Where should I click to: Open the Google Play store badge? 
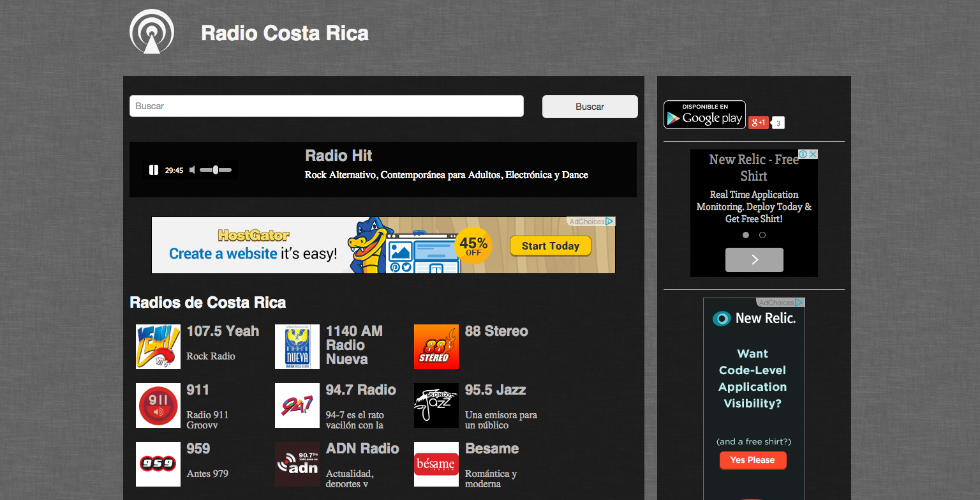coord(704,115)
